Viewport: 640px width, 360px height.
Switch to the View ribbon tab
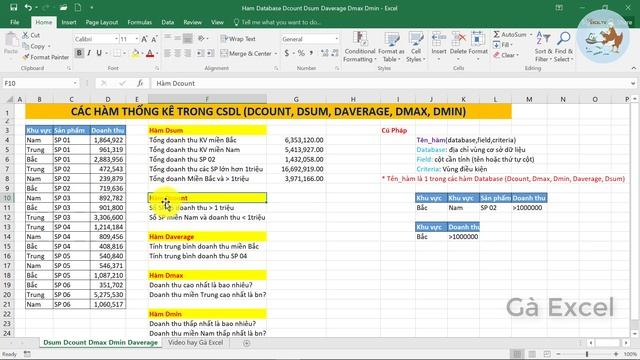[217, 22]
